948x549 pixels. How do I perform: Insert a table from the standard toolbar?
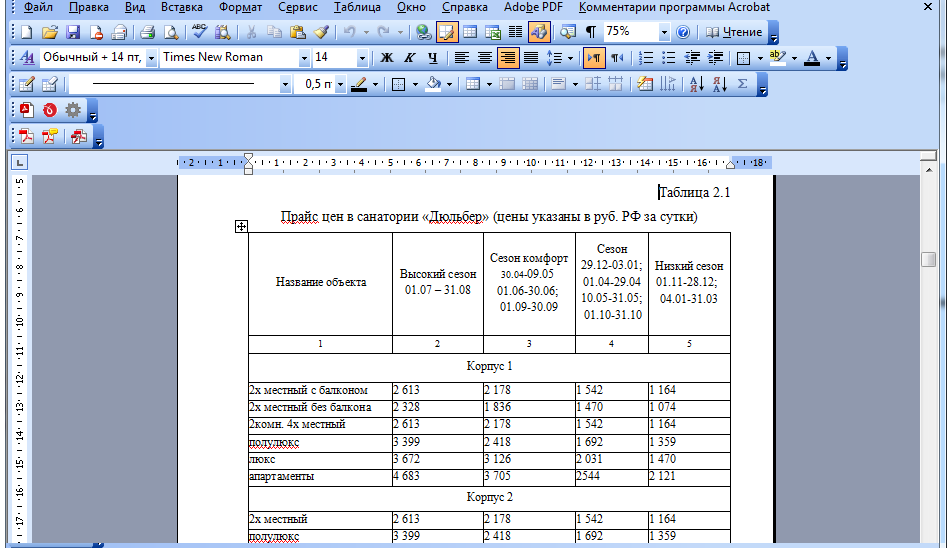click(x=470, y=32)
